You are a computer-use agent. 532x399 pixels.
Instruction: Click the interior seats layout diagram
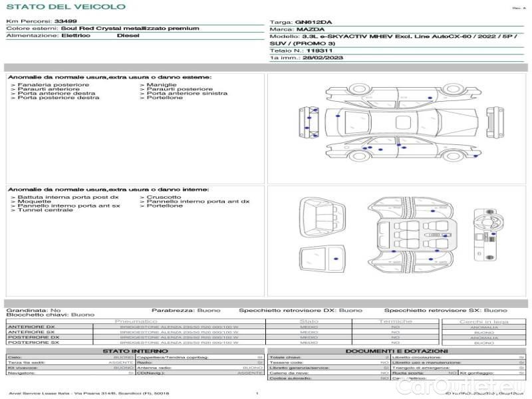(410, 235)
